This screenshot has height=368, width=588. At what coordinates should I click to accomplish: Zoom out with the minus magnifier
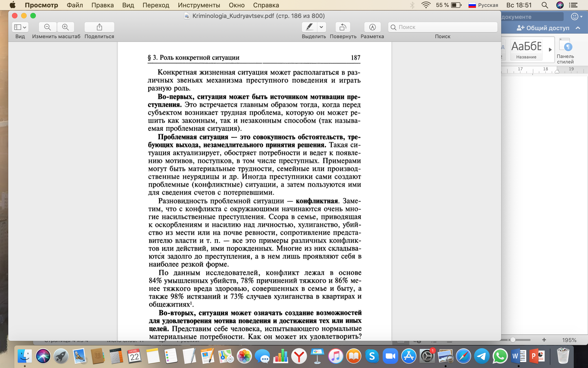click(48, 27)
